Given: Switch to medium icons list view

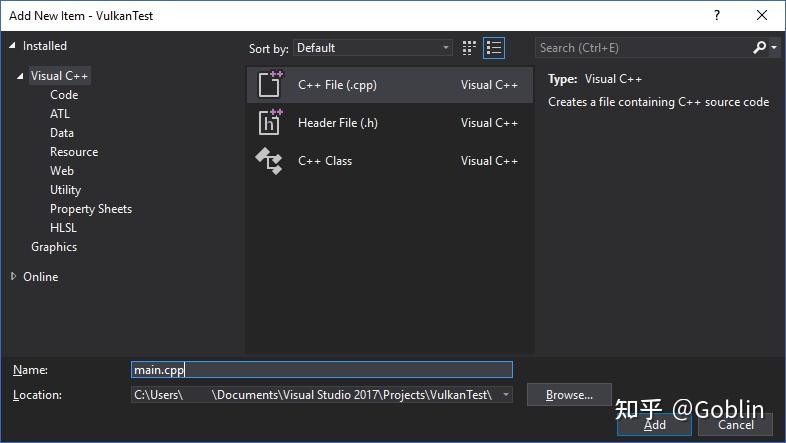Looking at the screenshot, I should [x=494, y=48].
